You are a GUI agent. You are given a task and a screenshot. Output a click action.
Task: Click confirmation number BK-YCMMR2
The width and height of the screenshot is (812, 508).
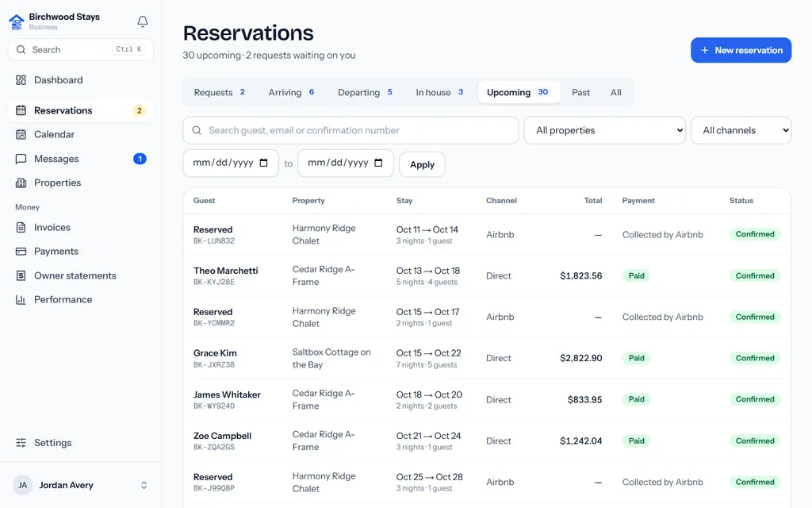click(214, 324)
